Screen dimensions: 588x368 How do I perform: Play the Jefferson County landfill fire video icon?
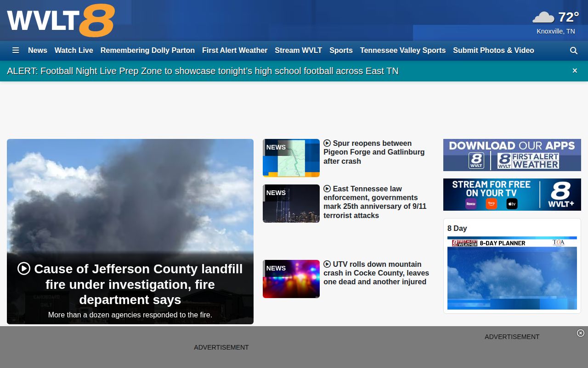tap(24, 269)
